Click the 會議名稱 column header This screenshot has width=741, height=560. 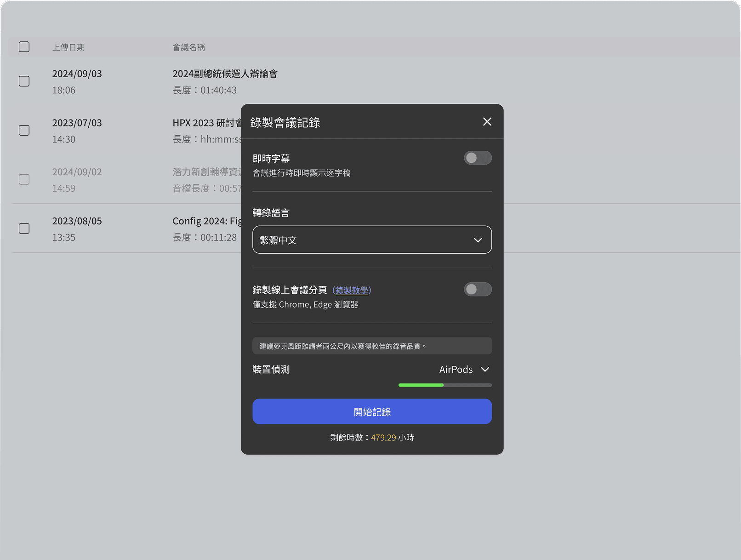(x=188, y=47)
